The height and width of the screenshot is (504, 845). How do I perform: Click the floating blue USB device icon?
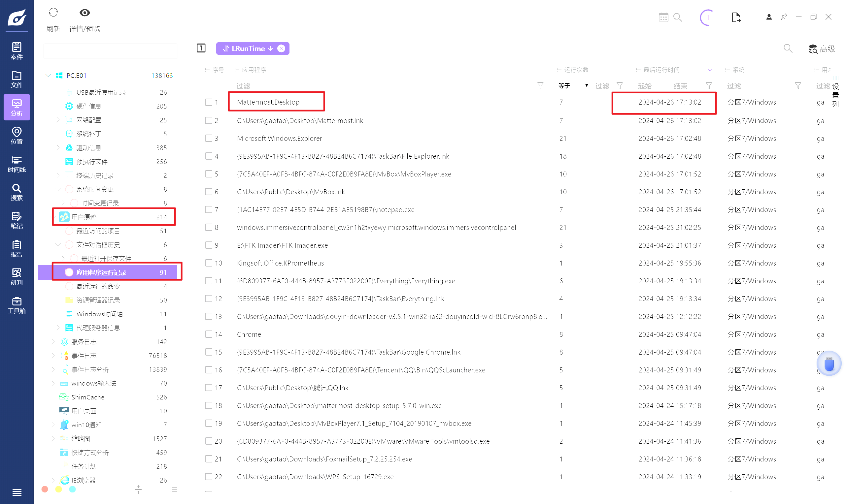(x=829, y=364)
